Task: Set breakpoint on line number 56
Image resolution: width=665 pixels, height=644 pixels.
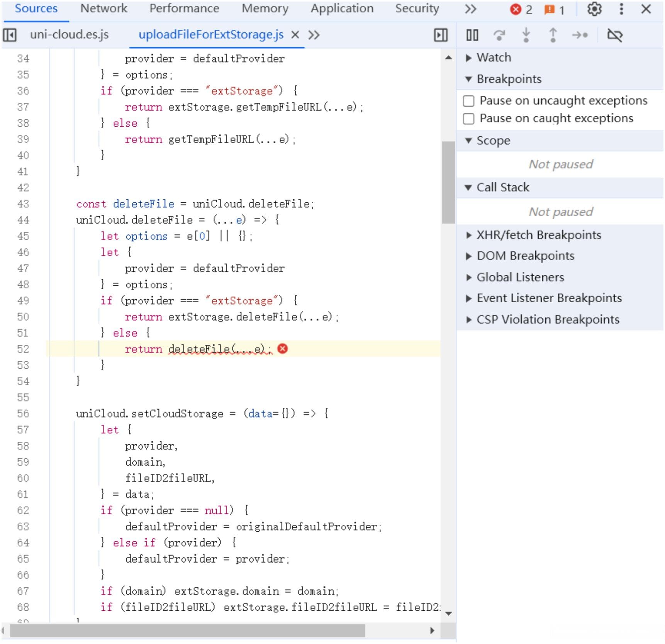Action: click(23, 414)
